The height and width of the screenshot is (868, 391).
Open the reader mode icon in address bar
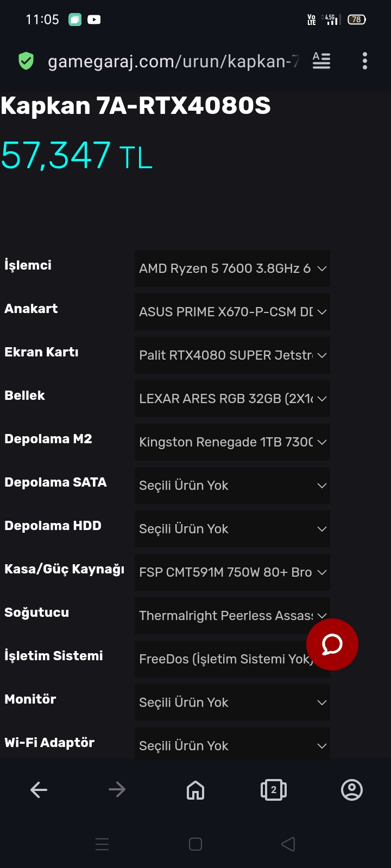coord(321,61)
